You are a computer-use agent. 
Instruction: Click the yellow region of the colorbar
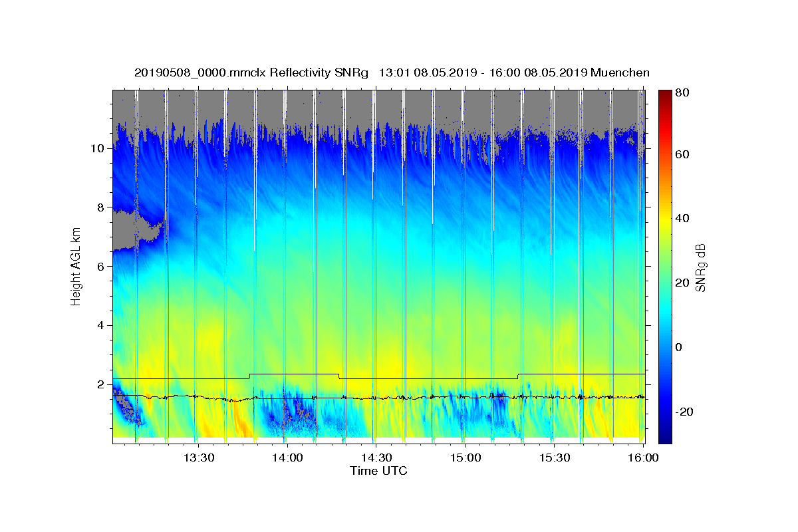[665, 219]
